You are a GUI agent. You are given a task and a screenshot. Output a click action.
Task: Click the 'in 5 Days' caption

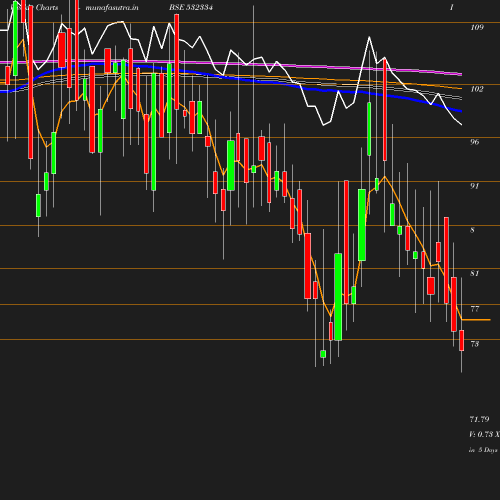[483, 450]
